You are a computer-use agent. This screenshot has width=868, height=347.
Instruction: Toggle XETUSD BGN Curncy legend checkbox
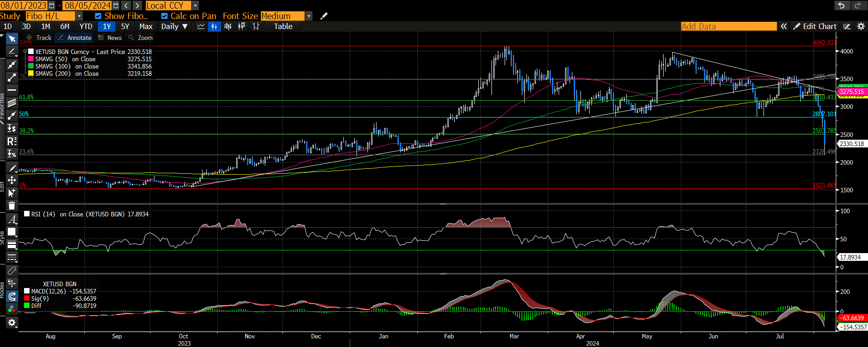(x=31, y=52)
